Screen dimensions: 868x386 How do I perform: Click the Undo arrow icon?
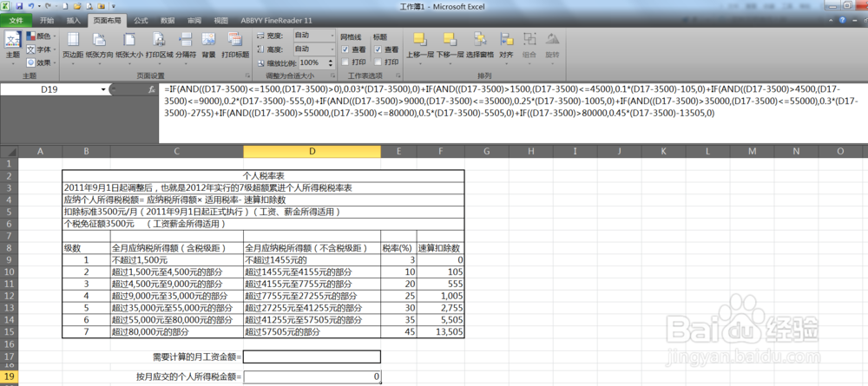pos(31,6)
